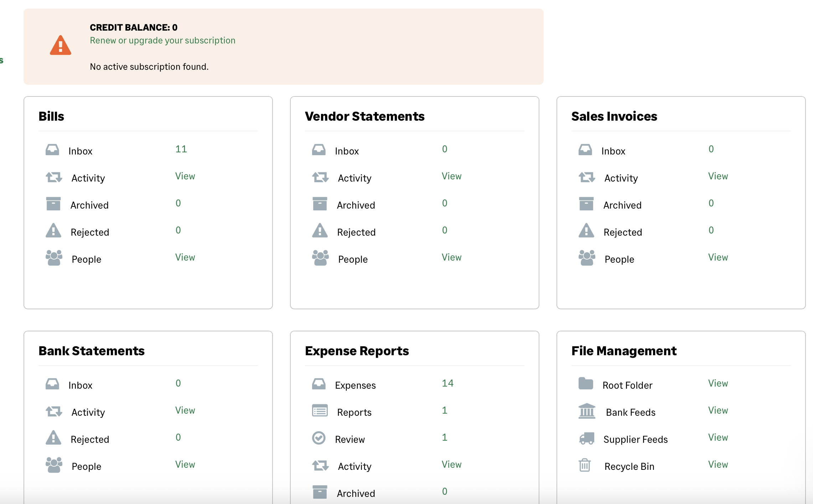This screenshot has height=504, width=813.
Task: Click the Bills Activity arrows icon
Action: (x=54, y=177)
